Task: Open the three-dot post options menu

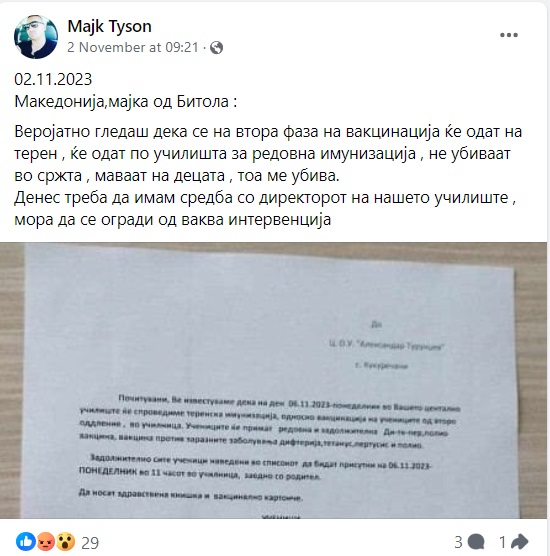Action: point(509,35)
